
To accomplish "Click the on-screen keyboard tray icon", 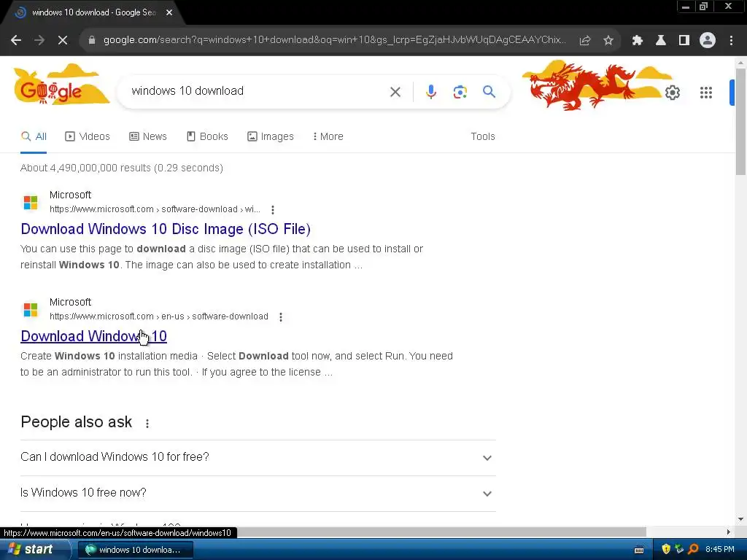I will coord(639,550).
